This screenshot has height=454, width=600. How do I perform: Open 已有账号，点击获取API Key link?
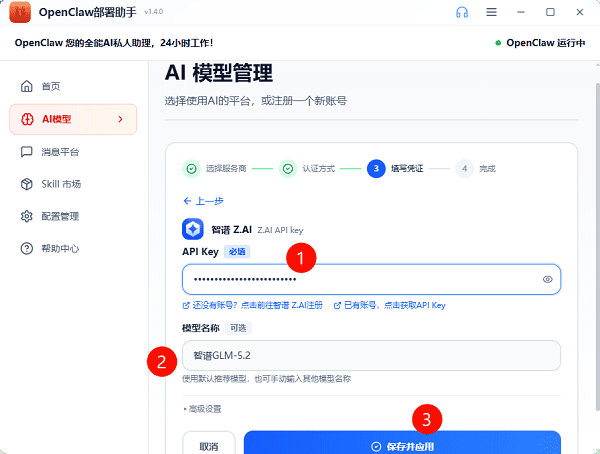[x=390, y=305]
